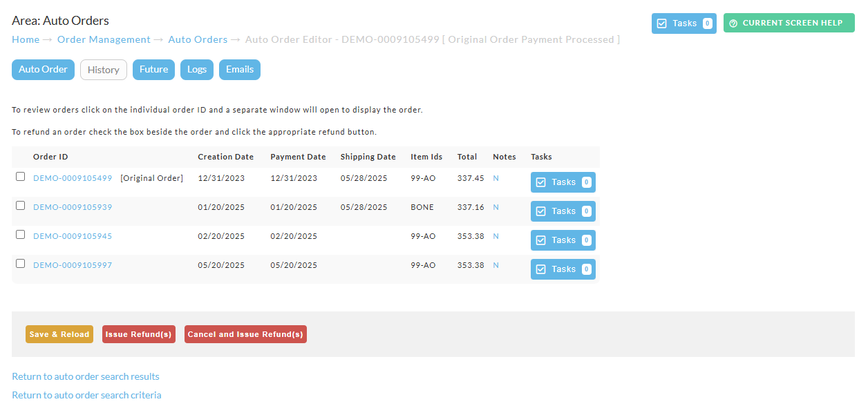The width and height of the screenshot is (868, 406).
Task: Check the box for order DEMO-0009105939
Action: pos(21,206)
